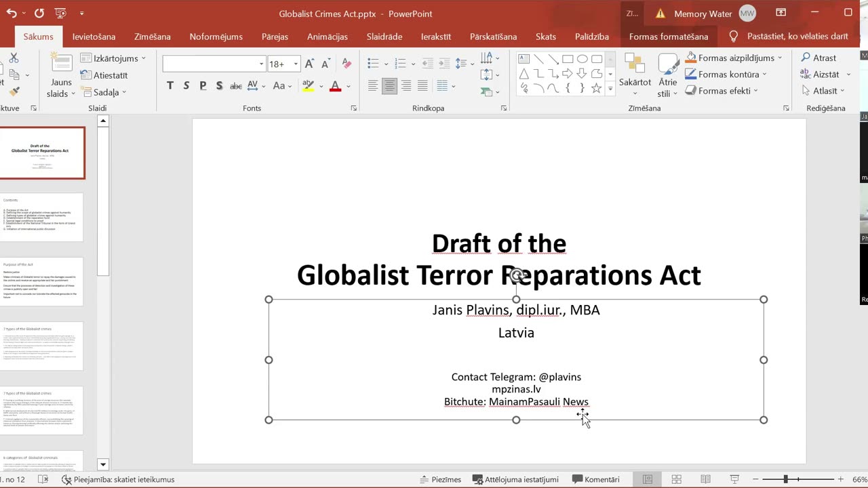Select the Purpose of the Act thumbnail
Screen dimensions: 868x488
point(41,281)
